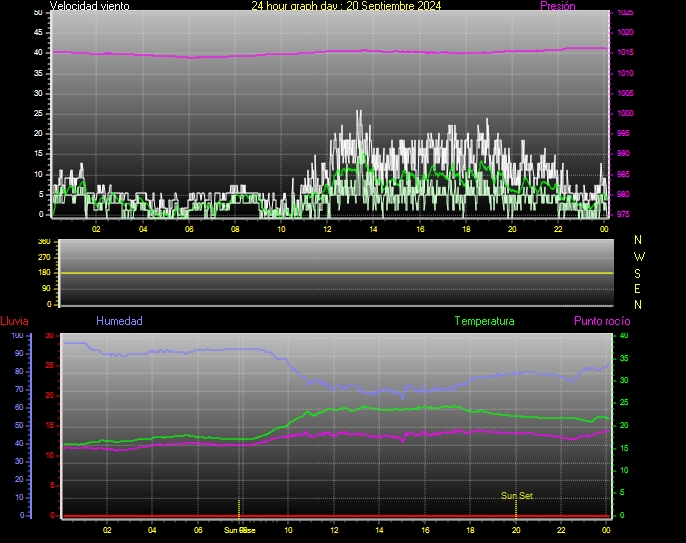Click hour label 22 on lower graph axis
686x543 pixels.
point(561,530)
